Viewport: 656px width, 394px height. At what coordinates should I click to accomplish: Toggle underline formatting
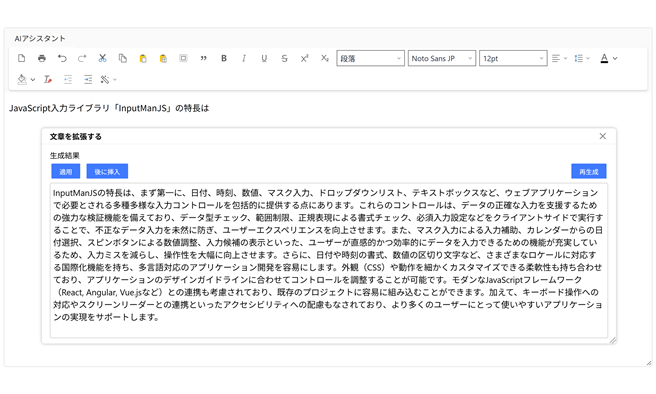point(264,59)
